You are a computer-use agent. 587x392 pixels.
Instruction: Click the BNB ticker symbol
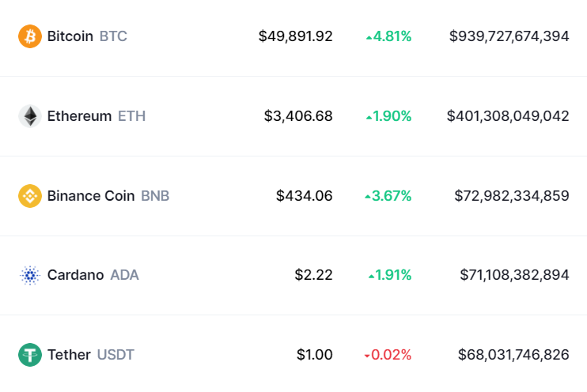155,196
